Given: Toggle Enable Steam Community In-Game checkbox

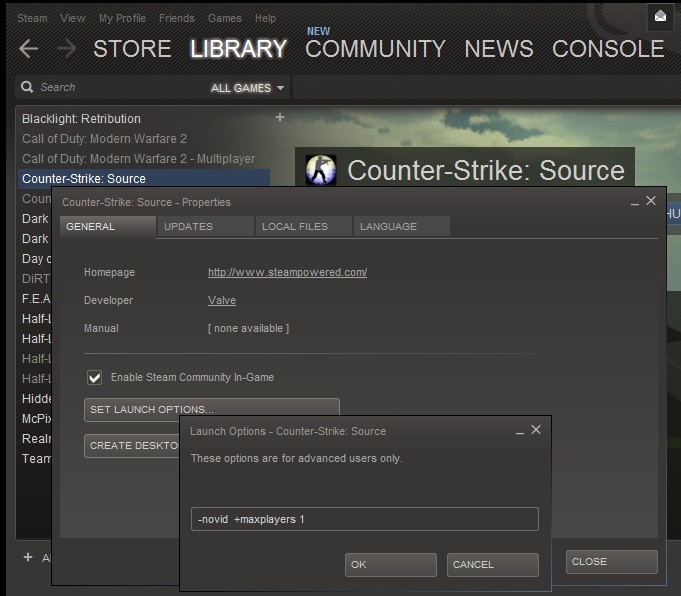Looking at the screenshot, I should coord(95,377).
